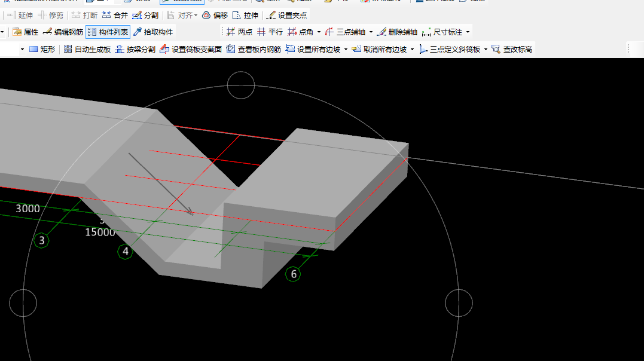644x361 pixels.
Task: Click the 对齐 (Align) tool
Action: [x=179, y=15]
